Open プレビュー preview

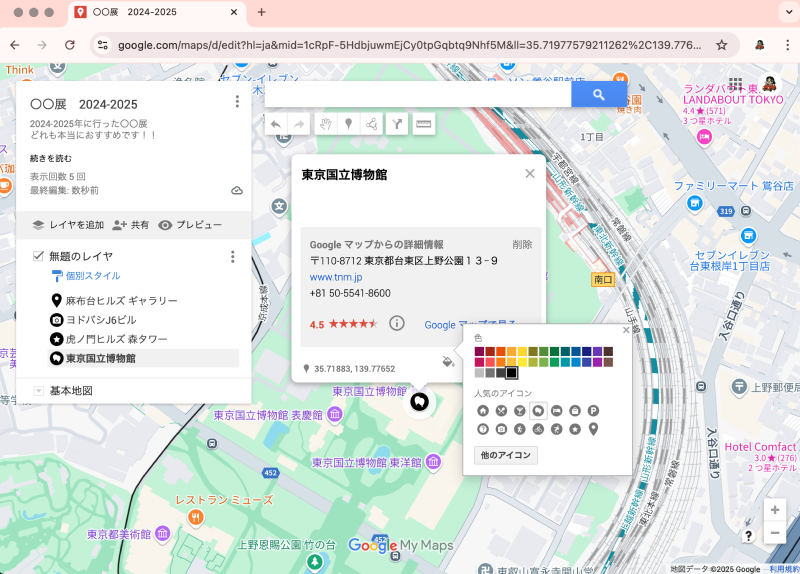tap(190, 225)
